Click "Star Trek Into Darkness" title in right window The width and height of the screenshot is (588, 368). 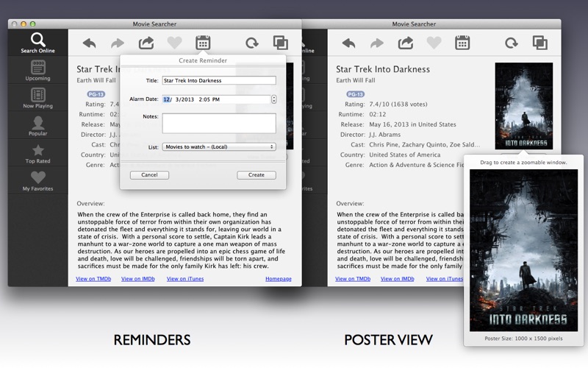pos(383,69)
